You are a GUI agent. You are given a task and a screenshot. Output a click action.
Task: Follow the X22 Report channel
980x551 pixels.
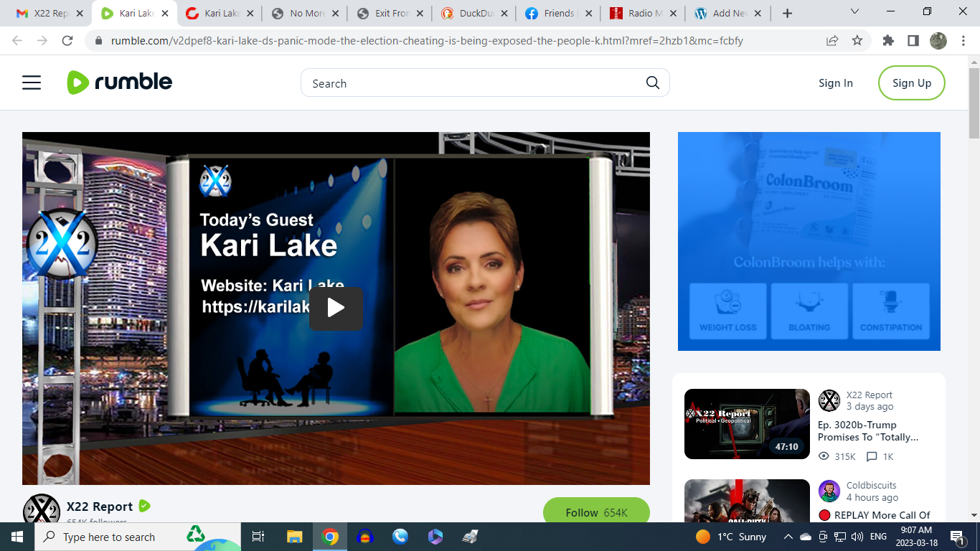click(x=595, y=512)
